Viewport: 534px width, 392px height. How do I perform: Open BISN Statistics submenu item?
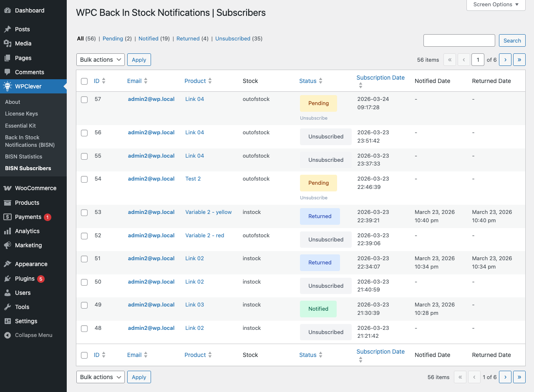point(23,156)
